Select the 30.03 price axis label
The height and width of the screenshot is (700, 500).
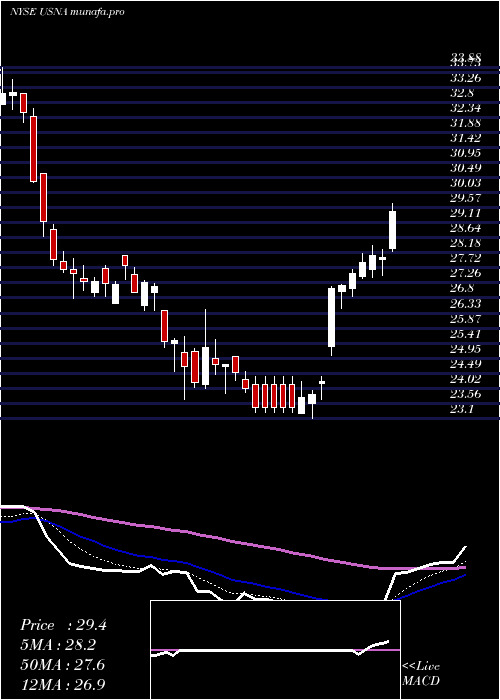[x=466, y=183]
